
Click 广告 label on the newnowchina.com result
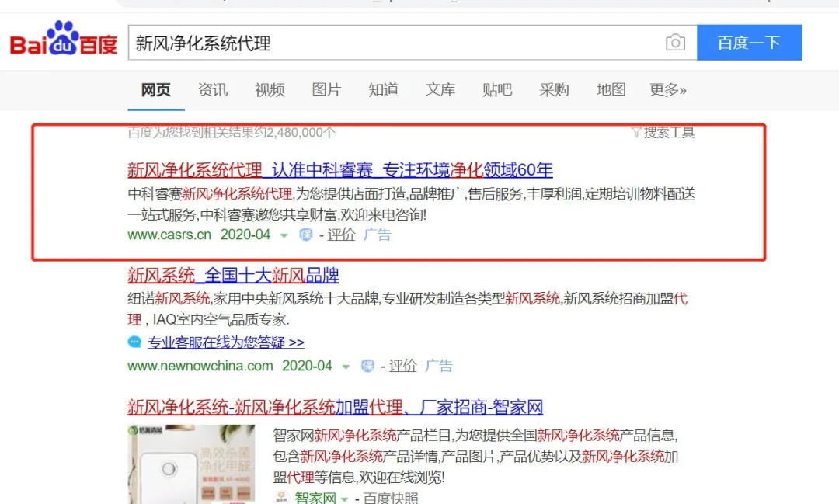(439, 366)
